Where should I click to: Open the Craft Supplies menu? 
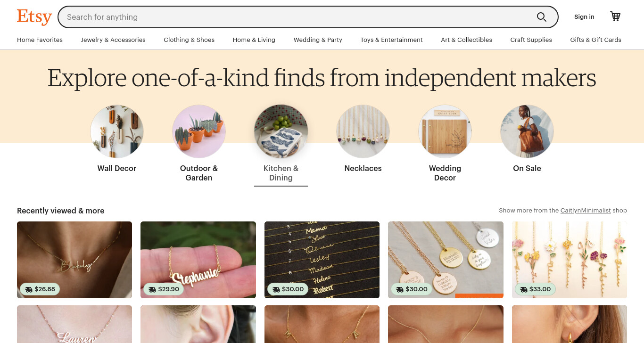(531, 40)
